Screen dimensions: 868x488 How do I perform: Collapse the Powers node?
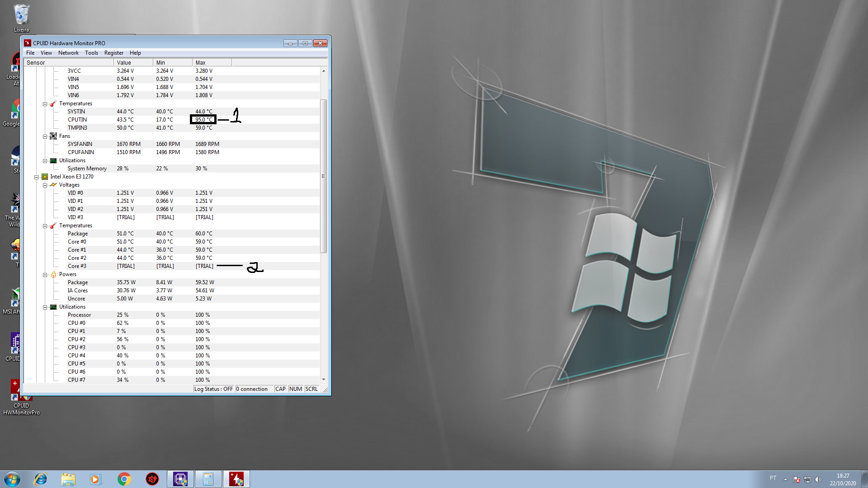point(45,275)
